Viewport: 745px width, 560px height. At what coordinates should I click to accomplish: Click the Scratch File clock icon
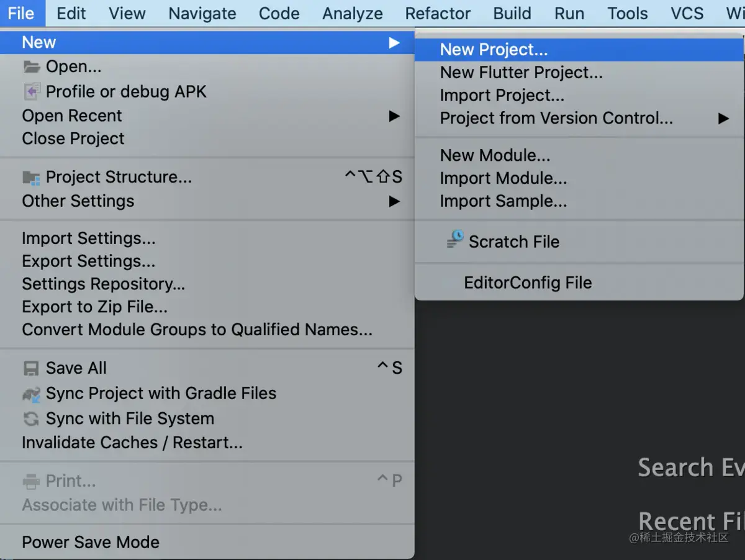click(x=455, y=240)
